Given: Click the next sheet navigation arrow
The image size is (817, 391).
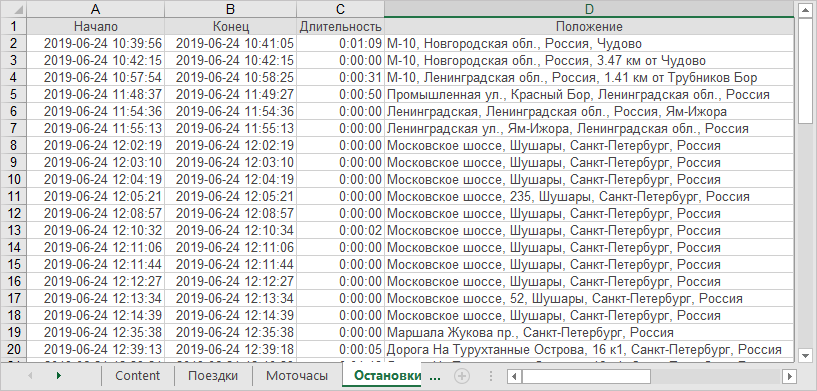Looking at the screenshot, I should (x=59, y=375).
